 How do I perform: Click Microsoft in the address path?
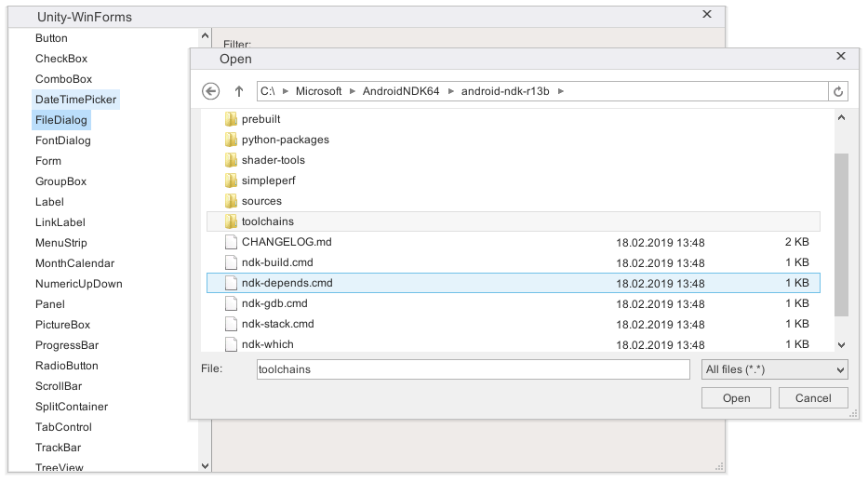pyautogui.click(x=318, y=91)
